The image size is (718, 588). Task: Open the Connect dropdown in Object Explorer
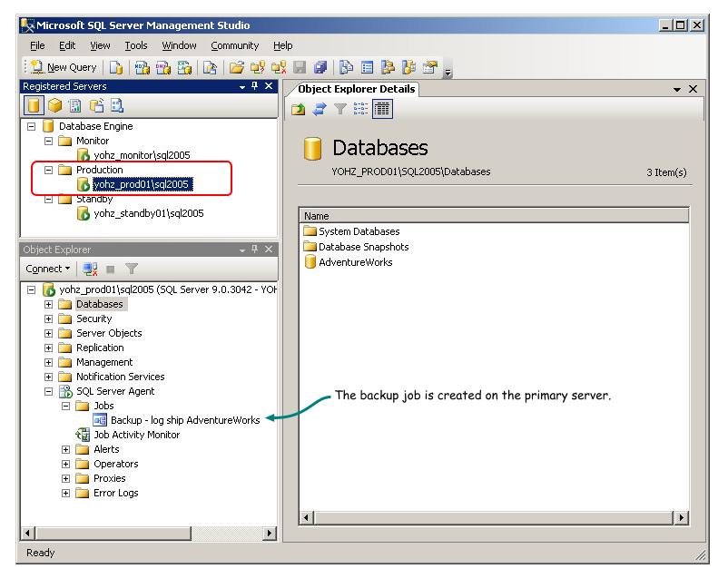[x=47, y=269]
